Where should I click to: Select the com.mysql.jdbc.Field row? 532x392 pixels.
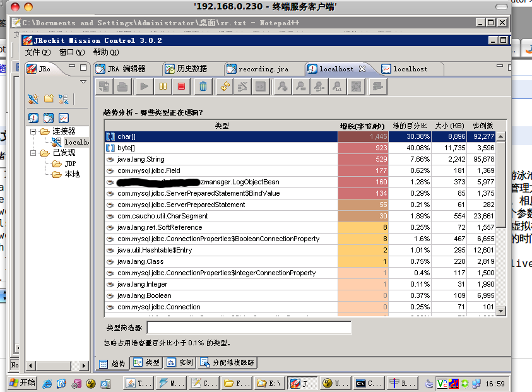coord(300,170)
